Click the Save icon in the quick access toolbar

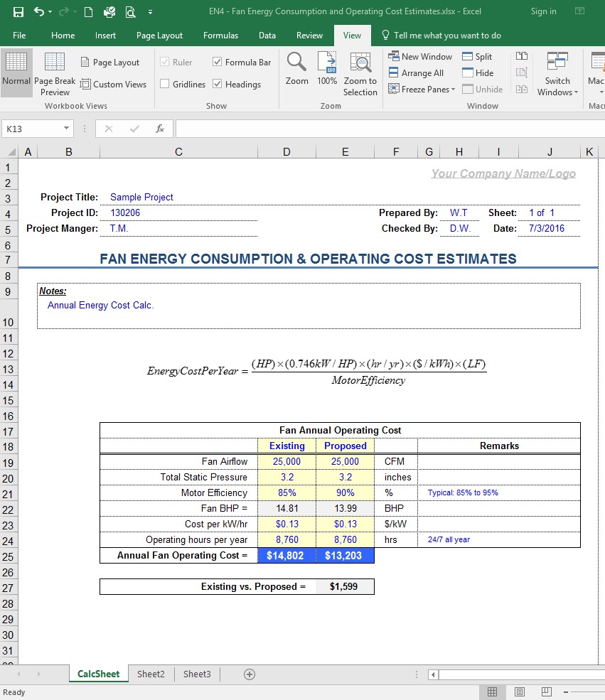pyautogui.click(x=18, y=12)
